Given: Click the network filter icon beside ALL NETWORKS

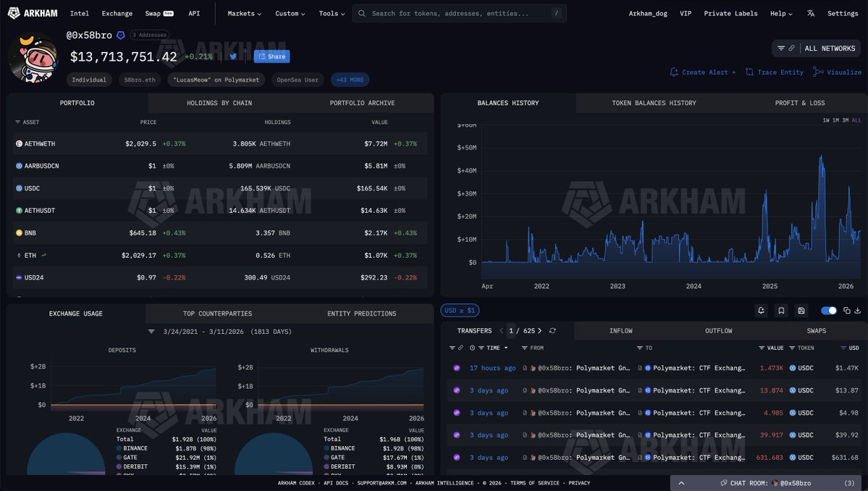Looking at the screenshot, I should [781, 49].
